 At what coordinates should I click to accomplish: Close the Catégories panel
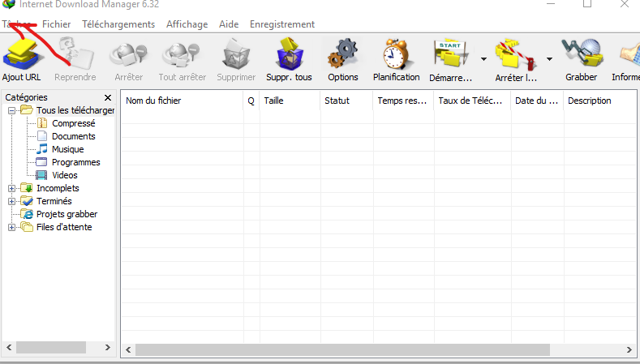click(x=108, y=97)
